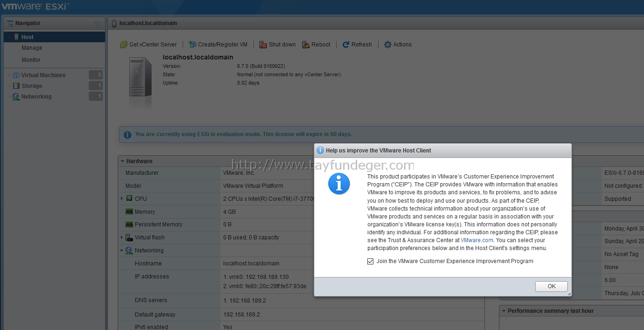Click the Memory module icon in Hardware
The height and width of the screenshot is (330, 644).
[129, 211]
